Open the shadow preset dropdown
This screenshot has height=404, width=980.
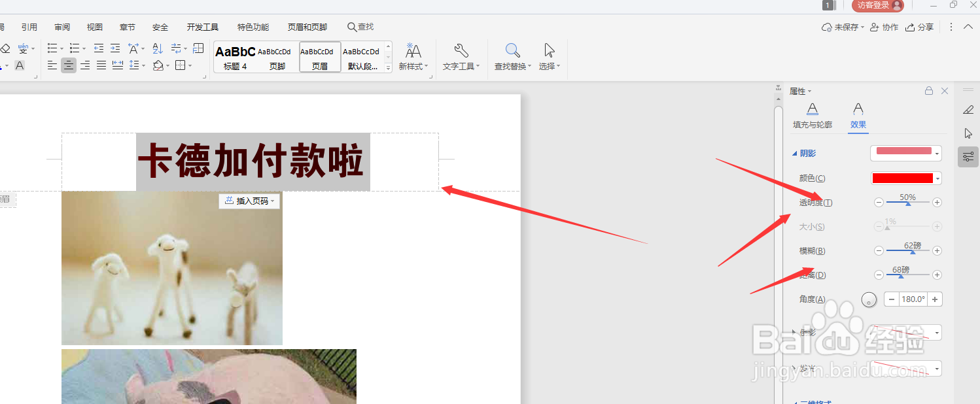click(x=906, y=153)
